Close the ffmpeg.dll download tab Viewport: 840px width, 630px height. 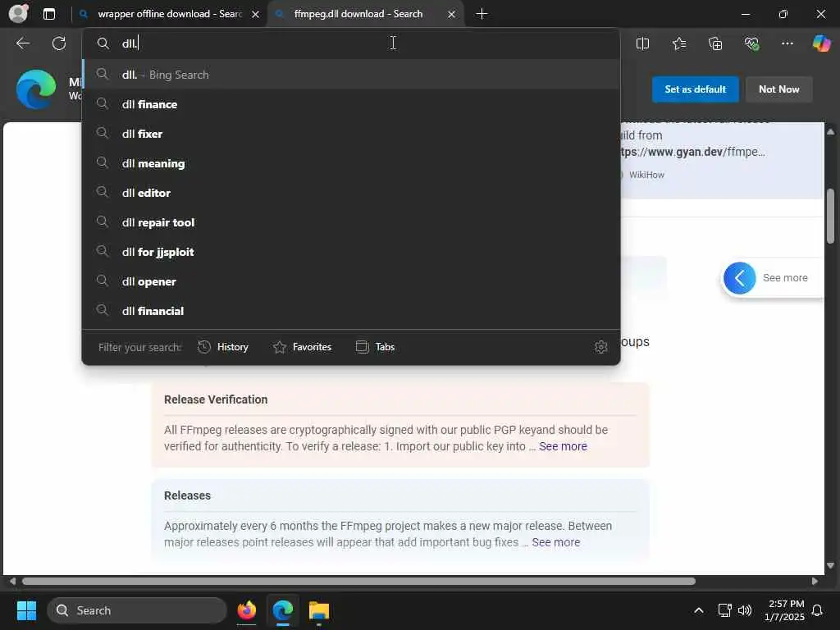pyautogui.click(x=452, y=15)
